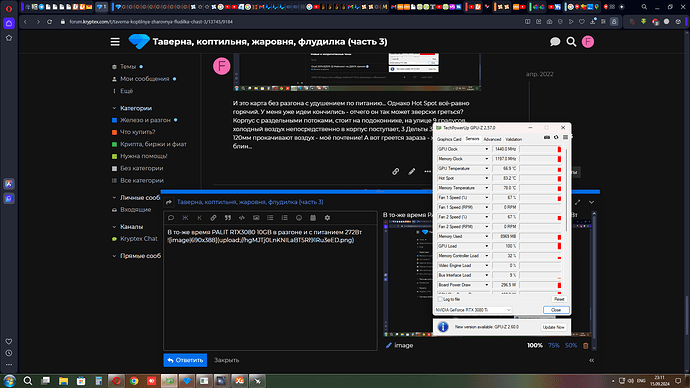Insert a hyperlink in the reply editor
This screenshot has height=388, width=690.
213,218
